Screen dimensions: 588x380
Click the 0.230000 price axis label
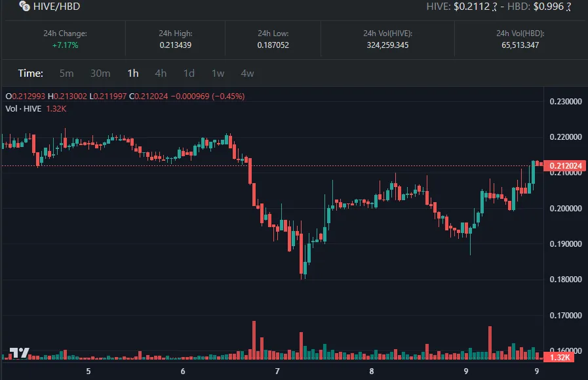(566, 101)
